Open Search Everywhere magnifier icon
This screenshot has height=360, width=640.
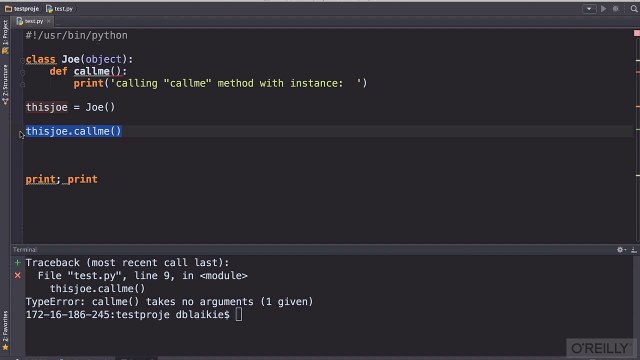[634, 9]
